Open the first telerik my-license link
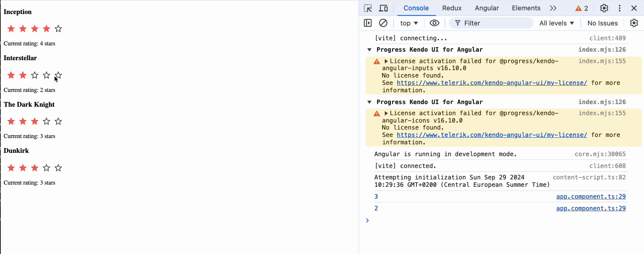The height and width of the screenshot is (254, 644). [x=491, y=83]
